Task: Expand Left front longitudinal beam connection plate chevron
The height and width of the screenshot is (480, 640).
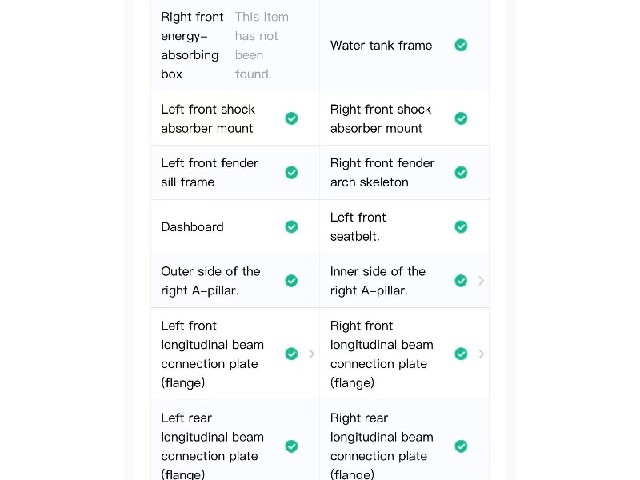Action: [312, 353]
